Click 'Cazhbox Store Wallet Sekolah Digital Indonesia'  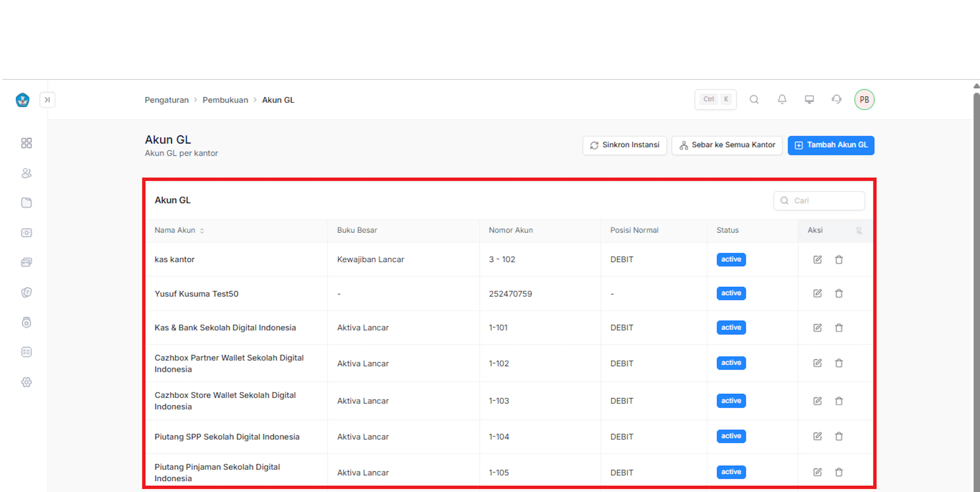point(225,401)
